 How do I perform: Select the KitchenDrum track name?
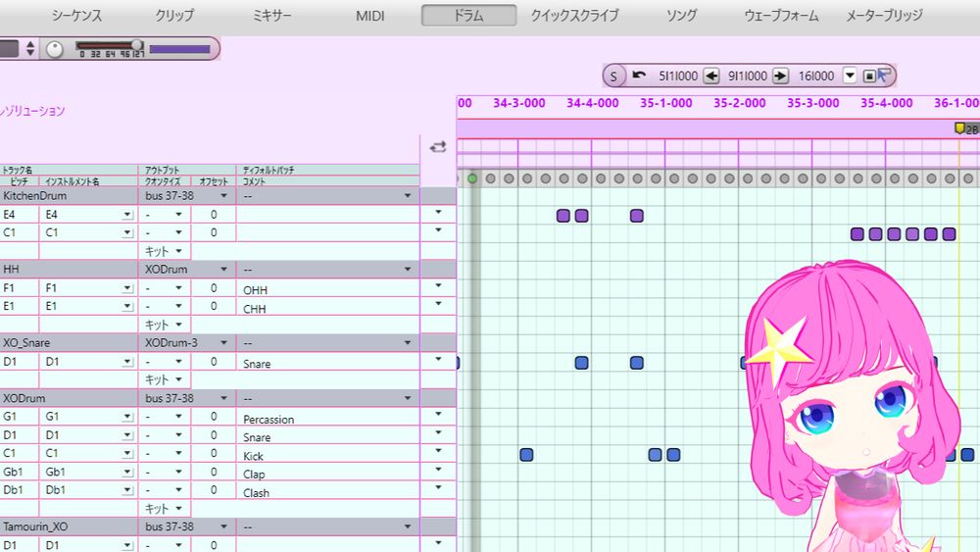[x=35, y=196]
